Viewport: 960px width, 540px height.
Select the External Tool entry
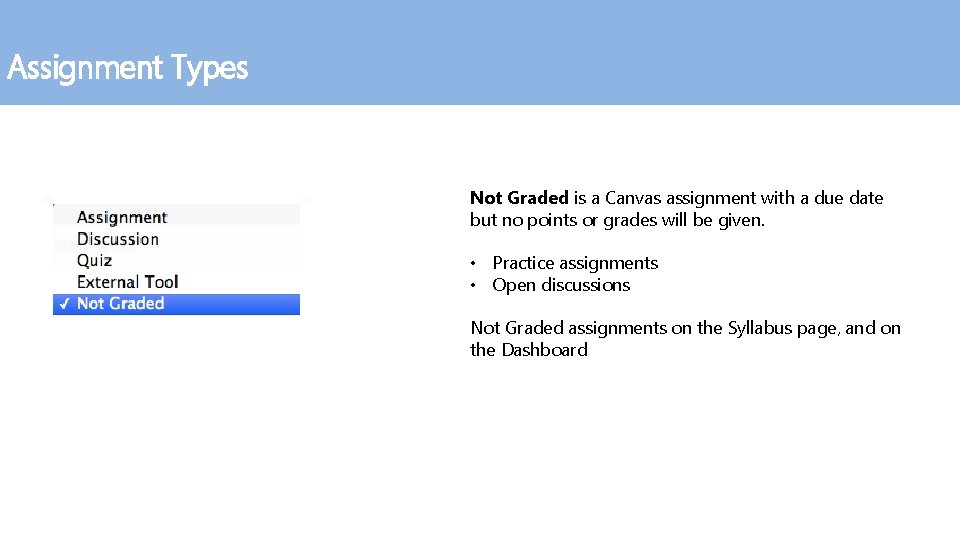pyautogui.click(x=127, y=282)
